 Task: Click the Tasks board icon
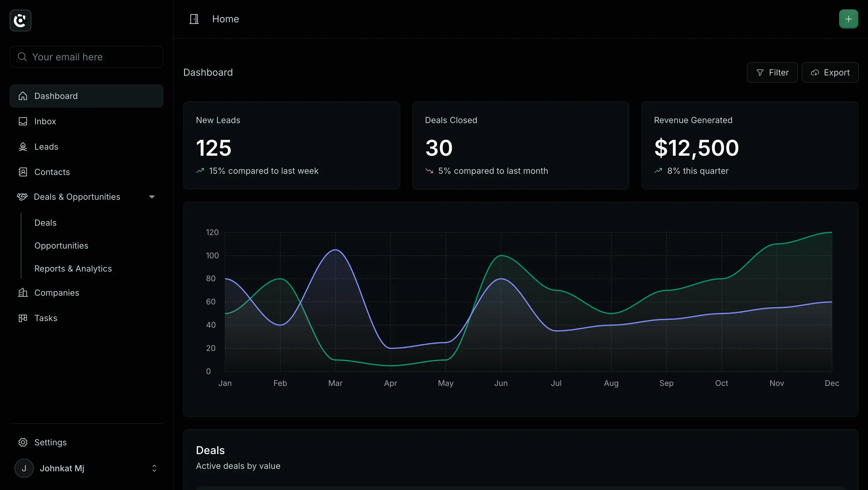tap(23, 318)
